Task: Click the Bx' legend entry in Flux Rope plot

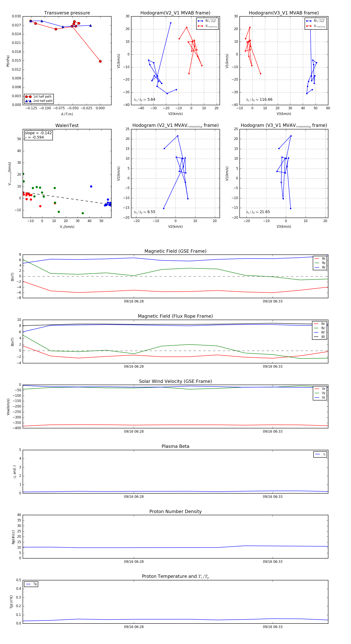Action: coord(320,324)
